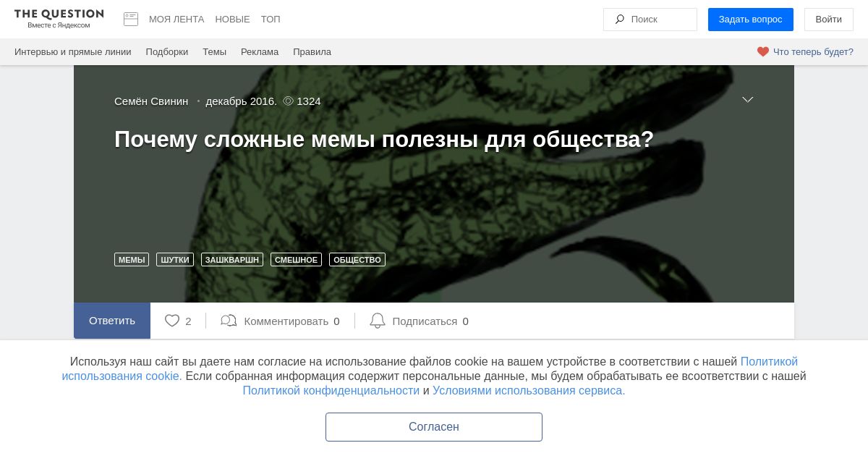Select the ОБЩЕСТВО tag

[x=357, y=260]
